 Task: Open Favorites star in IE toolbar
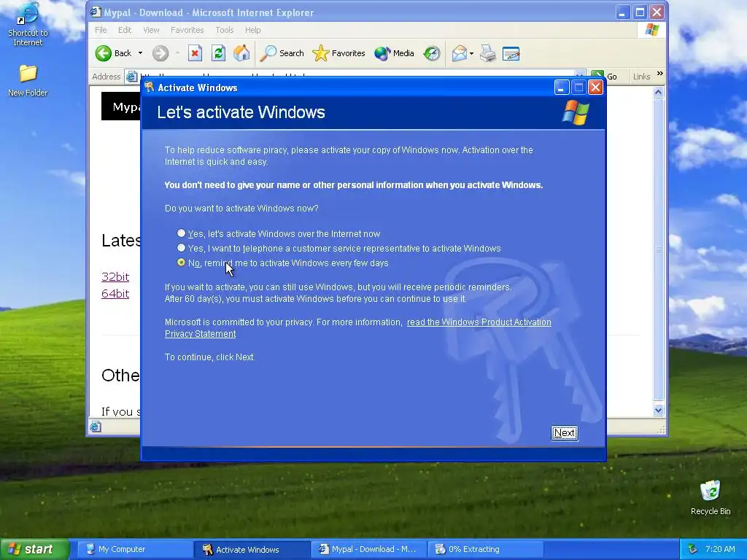338,53
